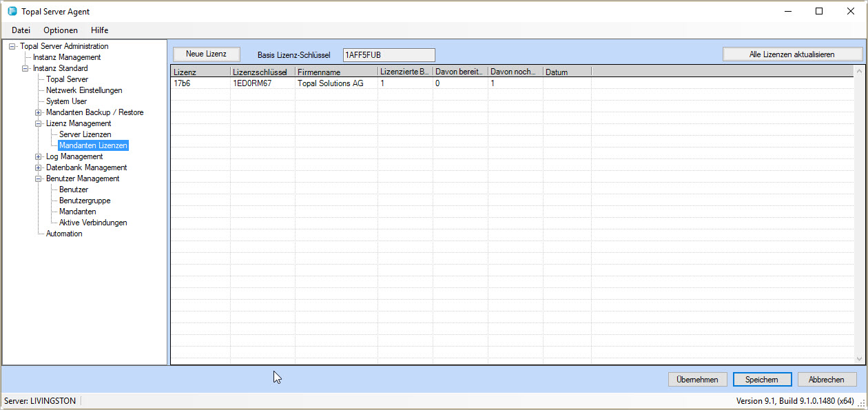Open the Datei menu
Viewport: 868px width, 410px height.
click(x=21, y=30)
